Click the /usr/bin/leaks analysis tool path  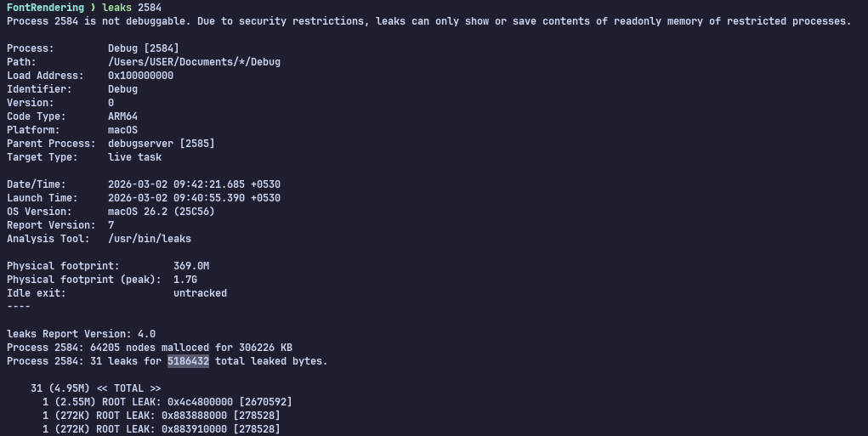150,239
